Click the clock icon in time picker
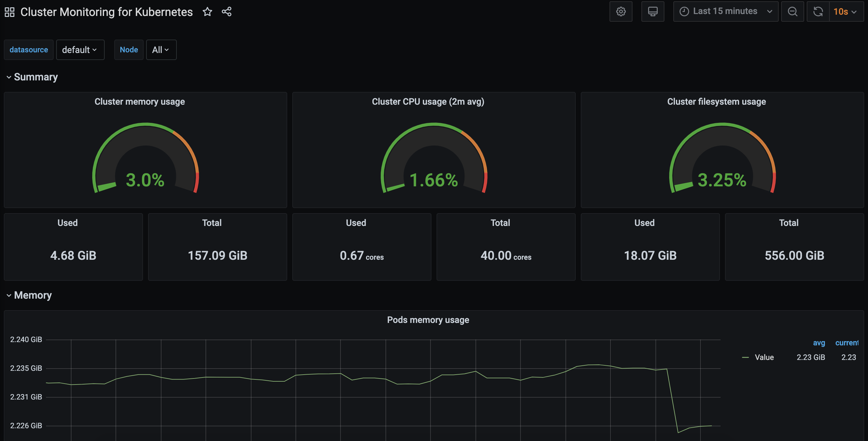Screen dimensions: 868x441 tap(684, 11)
